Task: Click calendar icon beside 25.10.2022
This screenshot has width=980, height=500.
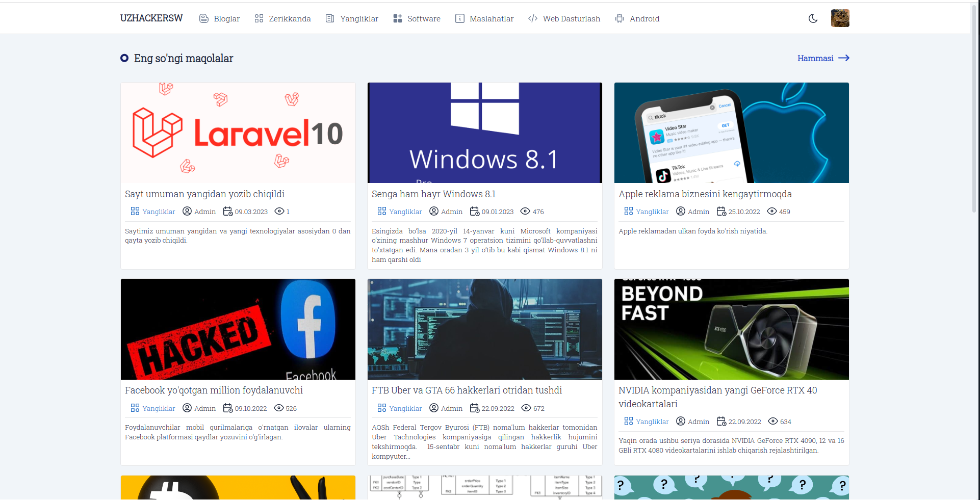Action: (721, 211)
